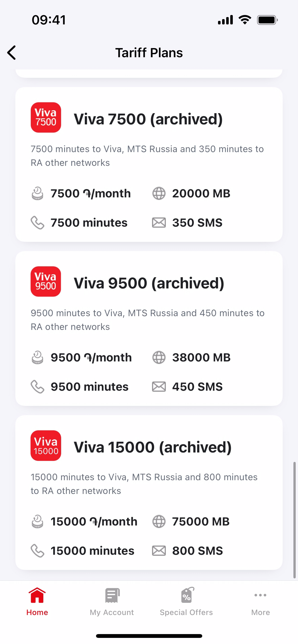The width and height of the screenshot is (298, 644).
Task: Select the Viva 9500 (archived) title
Action: 149,283
